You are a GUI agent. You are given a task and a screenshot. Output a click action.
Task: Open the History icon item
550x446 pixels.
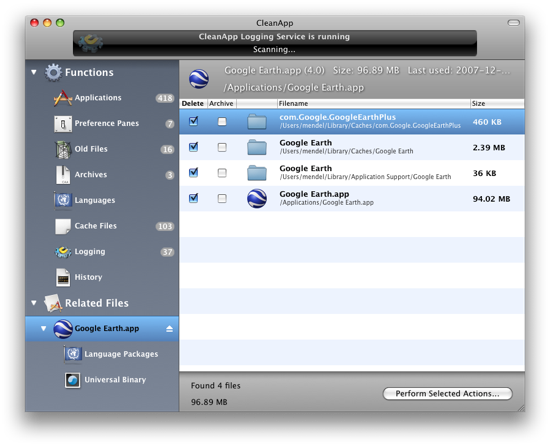point(63,277)
